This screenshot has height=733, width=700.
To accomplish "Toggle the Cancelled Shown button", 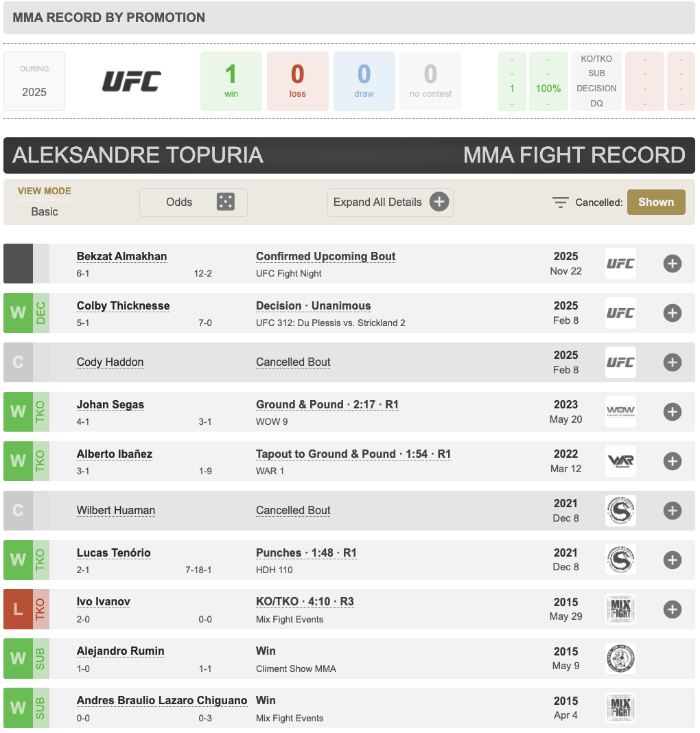I will click(655, 202).
